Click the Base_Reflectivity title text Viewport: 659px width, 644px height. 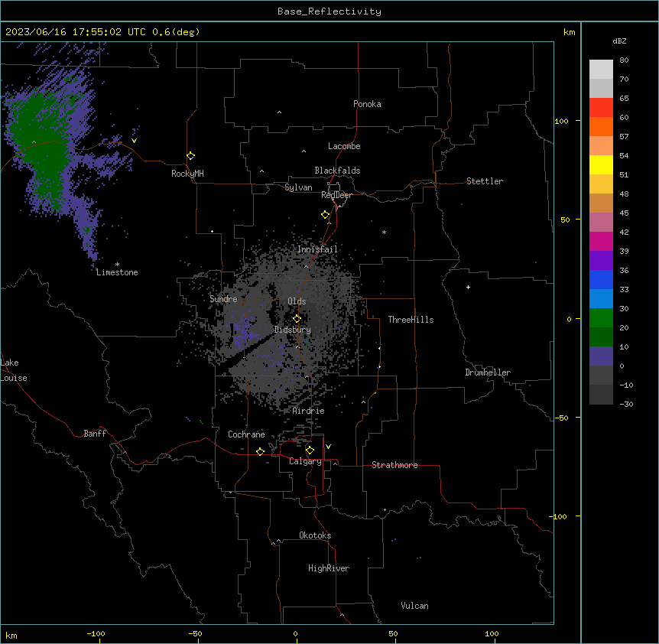(x=329, y=11)
